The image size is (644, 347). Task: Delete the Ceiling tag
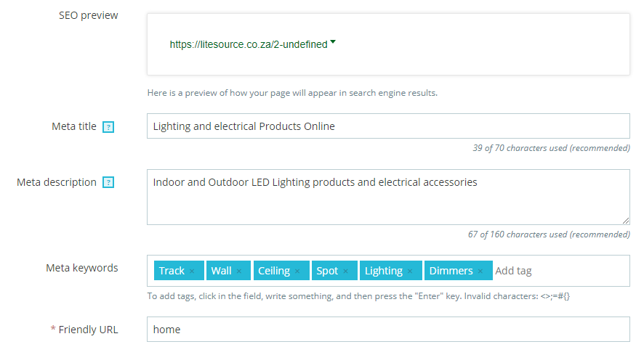297,272
